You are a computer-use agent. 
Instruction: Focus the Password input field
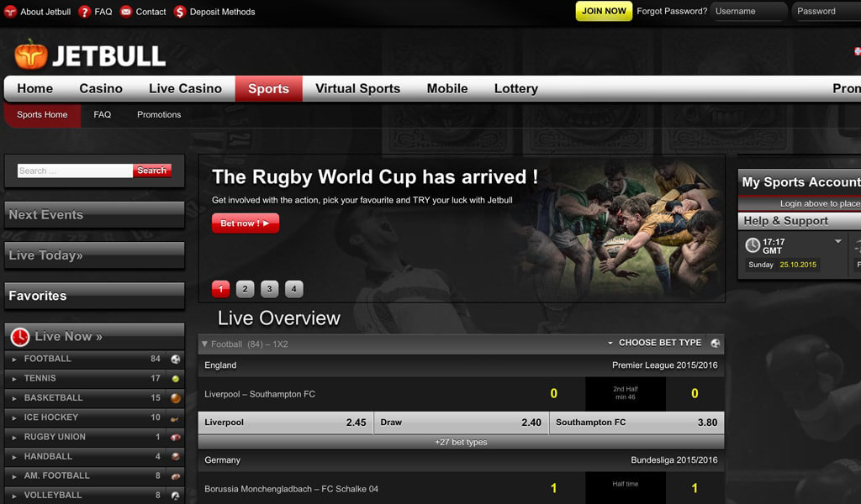(x=827, y=12)
